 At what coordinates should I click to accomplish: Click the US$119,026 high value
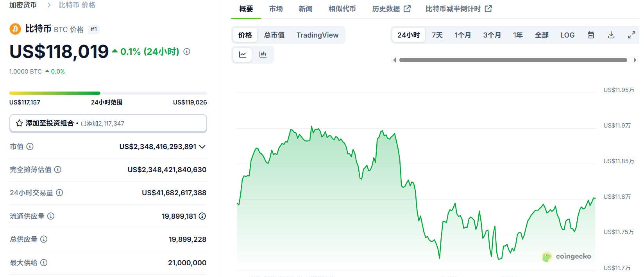[190, 102]
